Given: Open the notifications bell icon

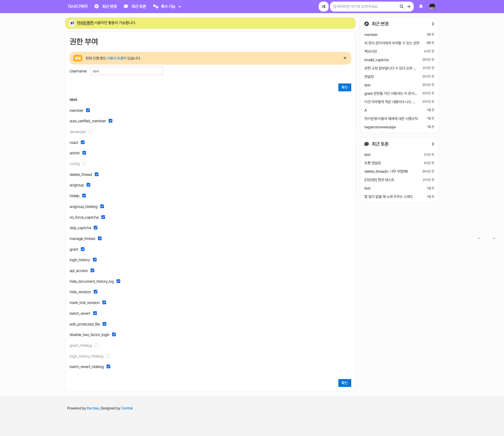Looking at the screenshot, I should (421, 6).
